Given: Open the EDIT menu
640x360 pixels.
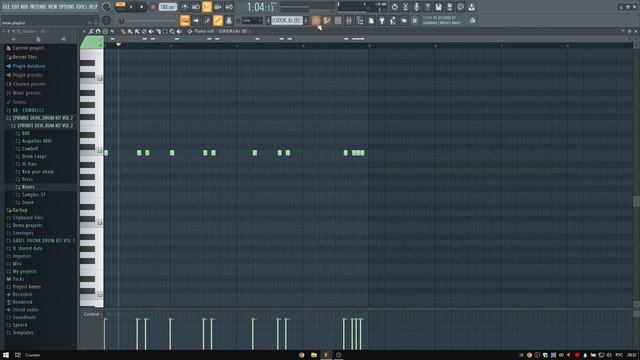Looking at the screenshot, I should 16,7.
